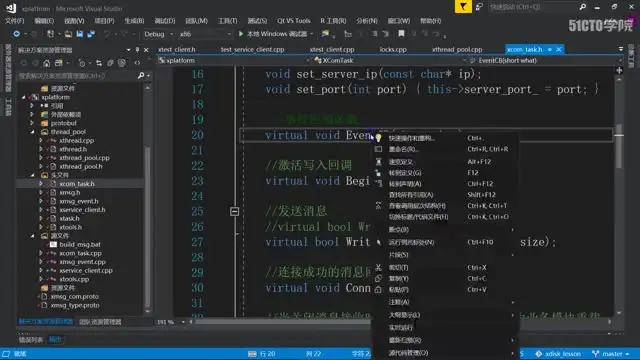Click the Copy icon in context menu
Image resolution: width=640 pixels, height=360 pixels.
pos(378,278)
